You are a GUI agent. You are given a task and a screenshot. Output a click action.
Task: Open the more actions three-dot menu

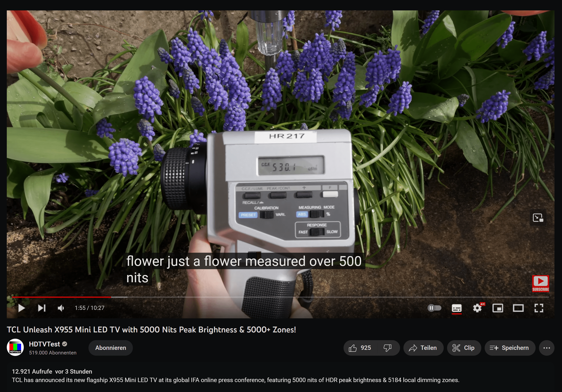(546, 348)
